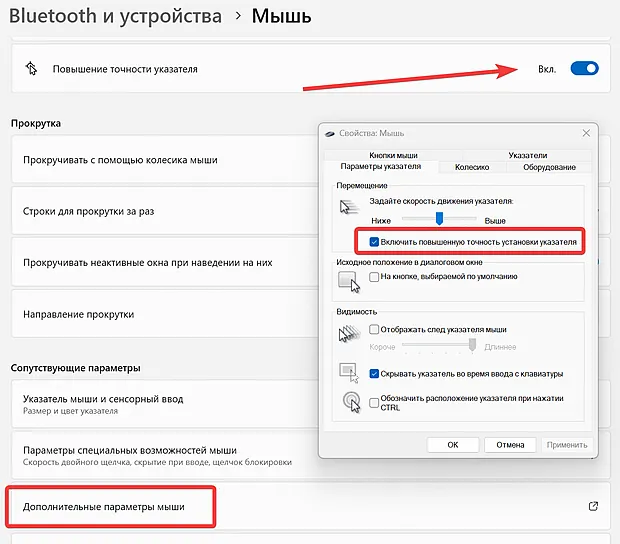The height and width of the screenshot is (544, 620).
Task: Select the Прокручивать неактивные окна при наведении row
Action: pos(164,263)
